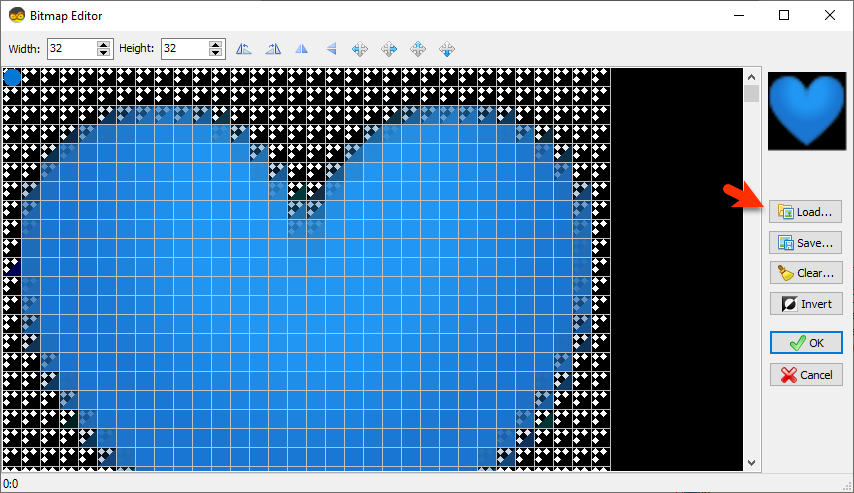The image size is (854, 493).
Task: Flip the bitmap horizontally
Action: click(302, 49)
